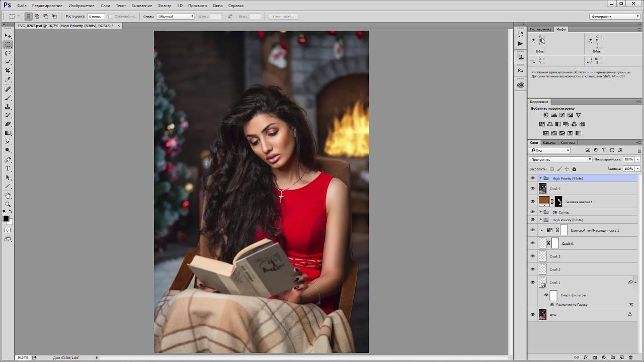Open the Стиль dropdown
644x362 pixels.
175,16
